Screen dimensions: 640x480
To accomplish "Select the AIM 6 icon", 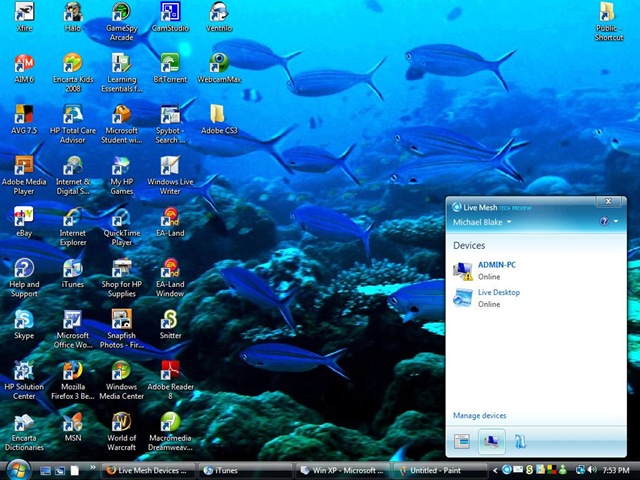I will tap(24, 68).
